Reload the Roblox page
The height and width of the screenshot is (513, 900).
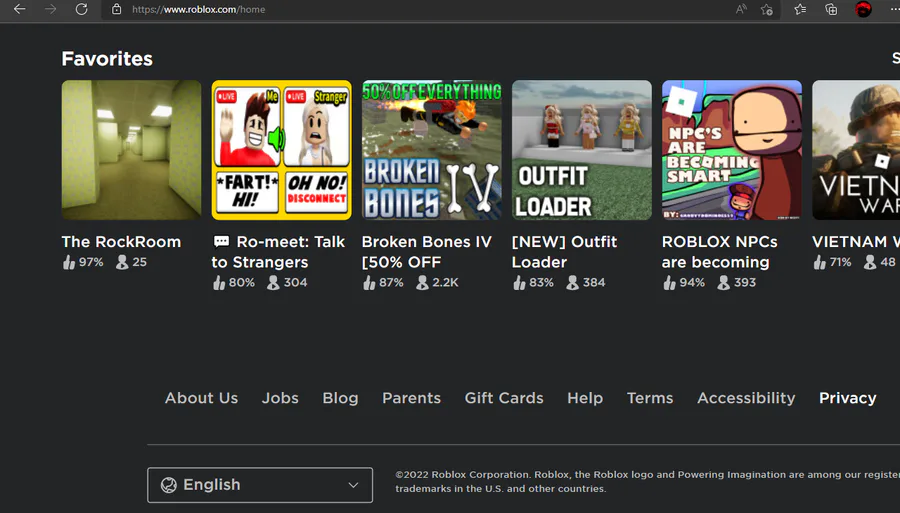coord(82,9)
